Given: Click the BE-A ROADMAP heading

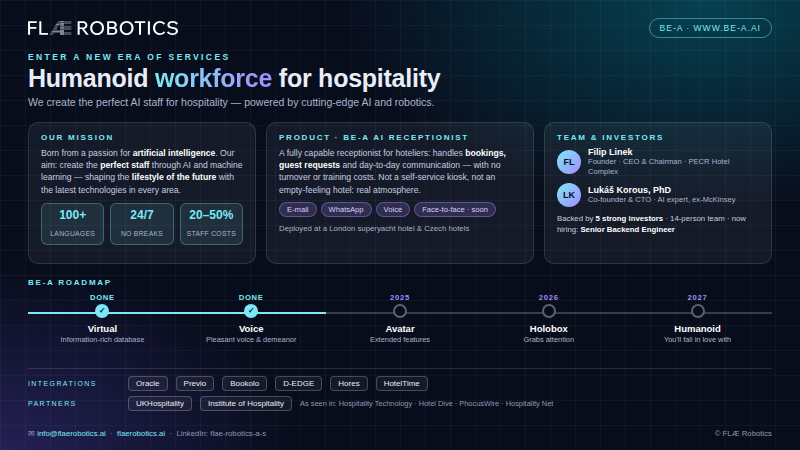Looking at the screenshot, I should (69, 282).
